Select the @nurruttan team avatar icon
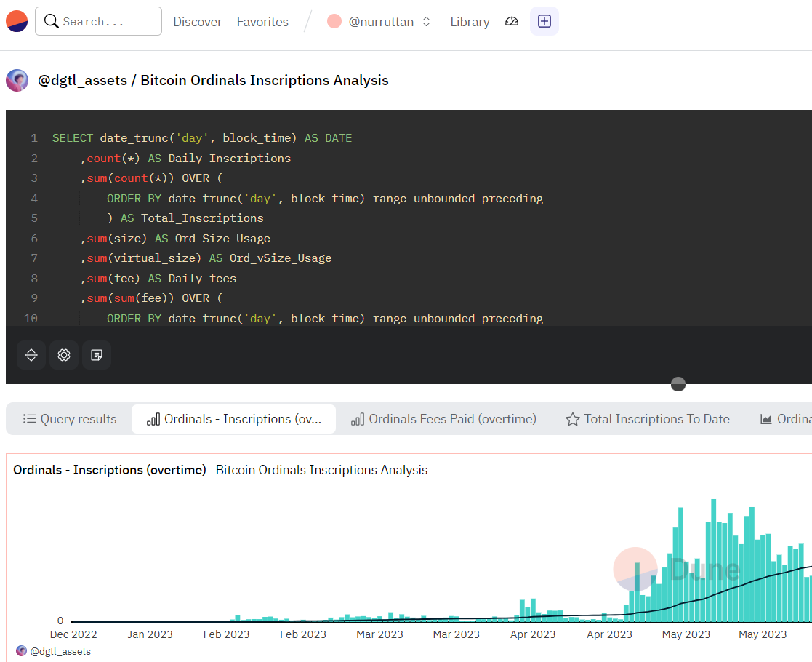 [x=334, y=21]
